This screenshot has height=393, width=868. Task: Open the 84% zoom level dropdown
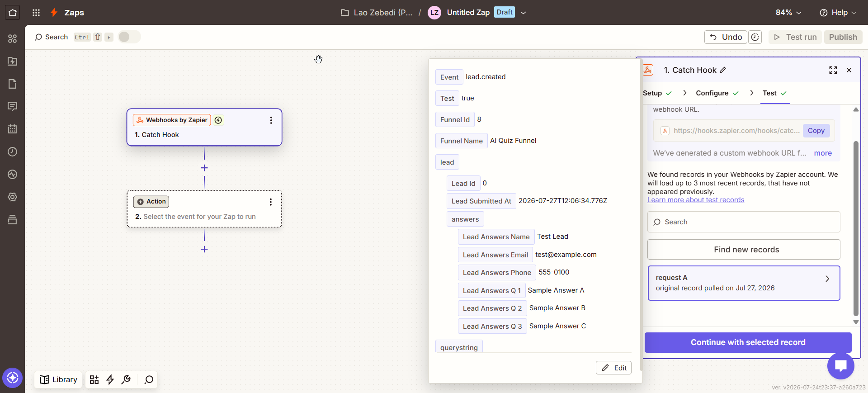(788, 13)
